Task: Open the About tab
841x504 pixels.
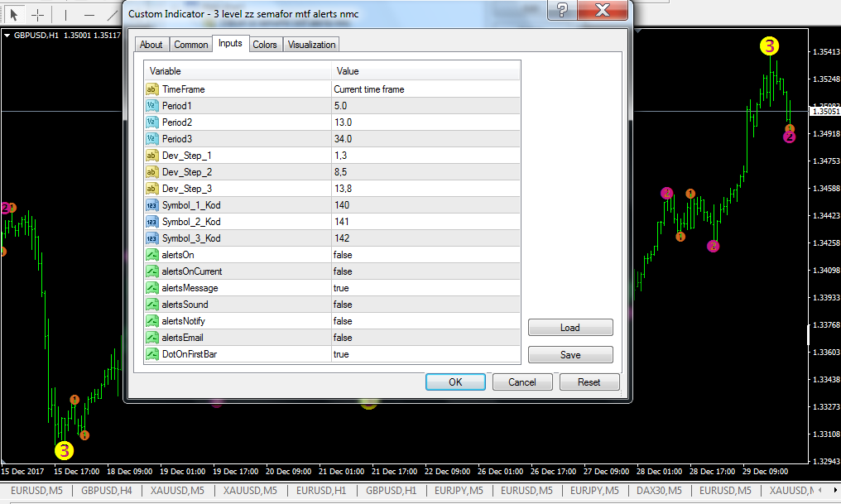Action: click(x=151, y=45)
